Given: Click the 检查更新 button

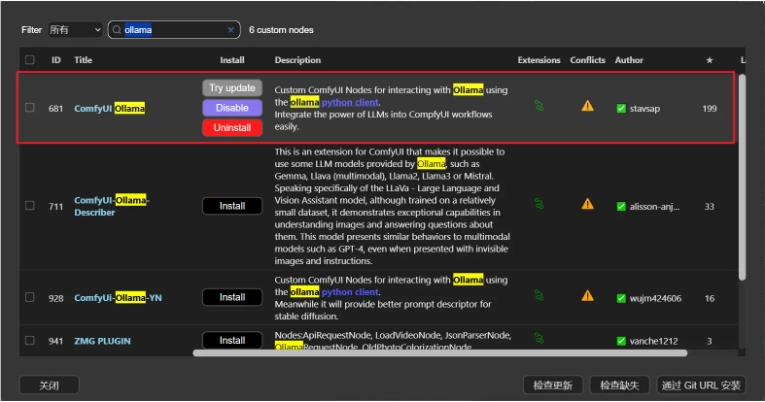Looking at the screenshot, I should pos(553,385).
